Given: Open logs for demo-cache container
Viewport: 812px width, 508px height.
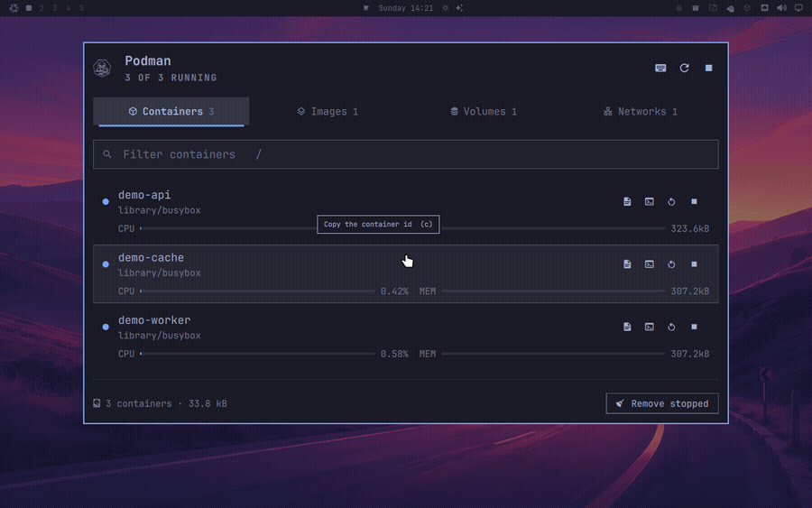Looking at the screenshot, I should click(627, 264).
